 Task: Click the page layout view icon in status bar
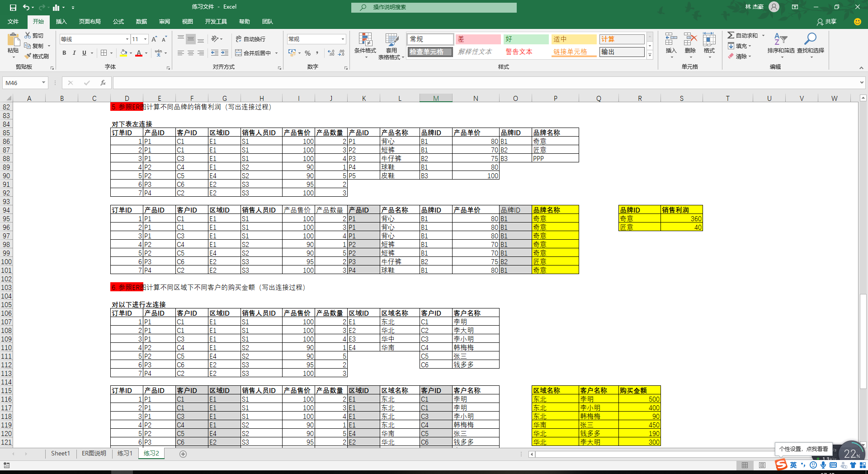762,465
